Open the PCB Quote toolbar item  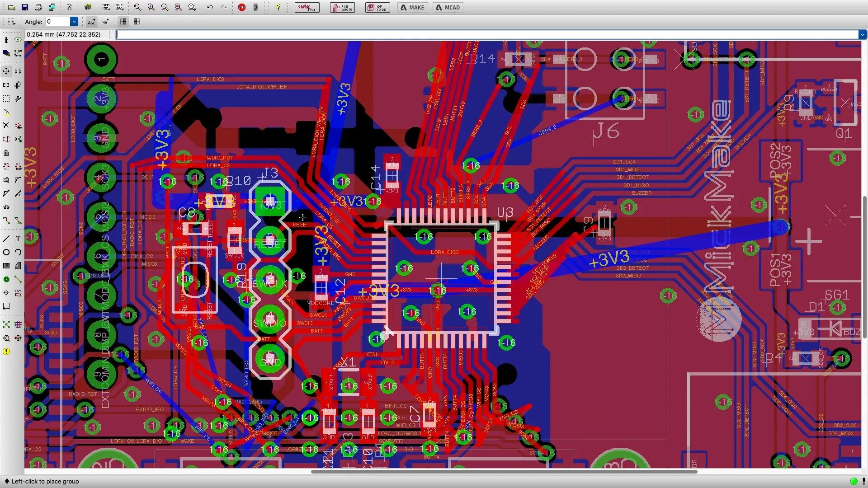[x=342, y=7]
